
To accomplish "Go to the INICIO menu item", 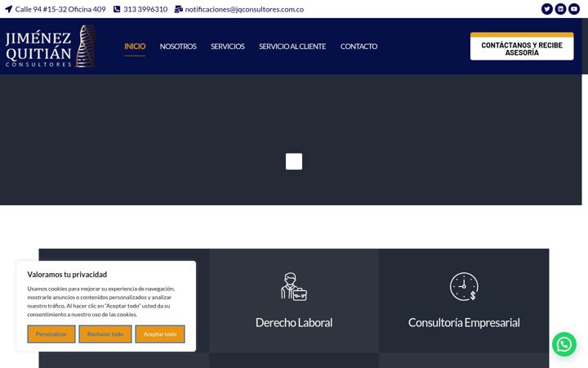I will pyautogui.click(x=135, y=46).
